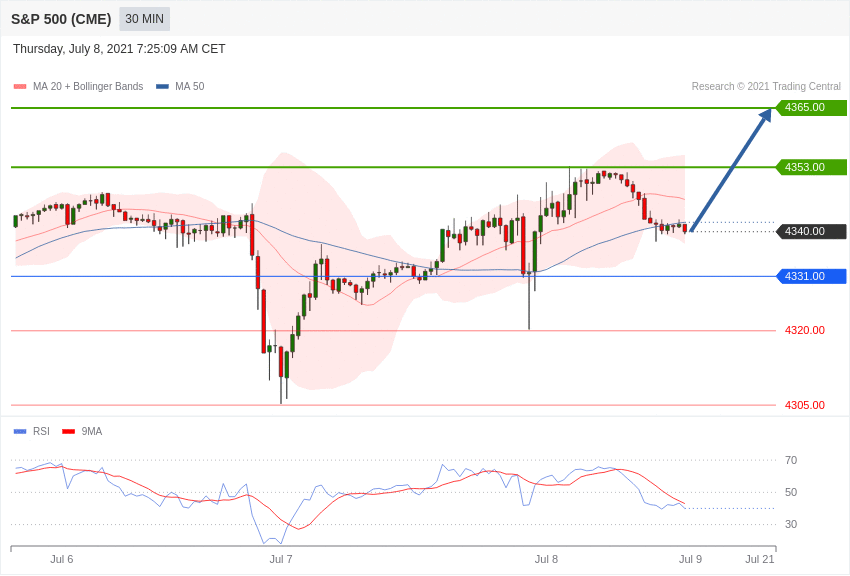Click the blue RSI legend swatch

[x=20, y=431]
